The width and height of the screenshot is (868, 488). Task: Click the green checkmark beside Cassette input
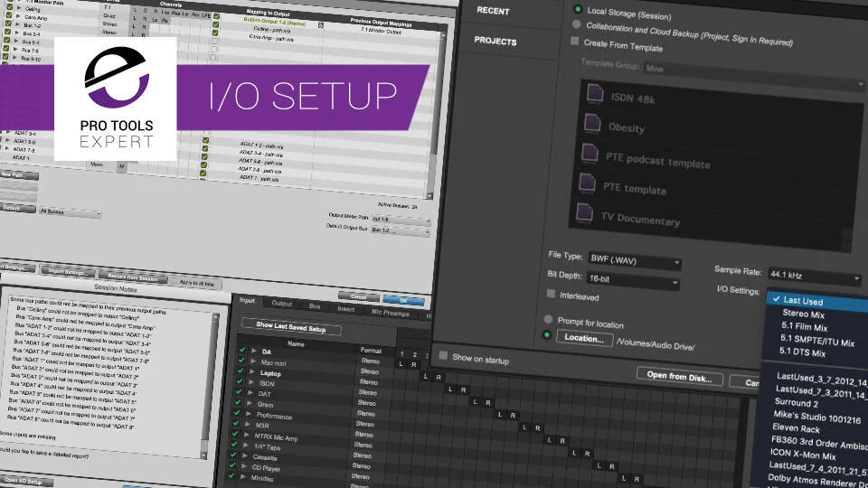click(x=233, y=455)
